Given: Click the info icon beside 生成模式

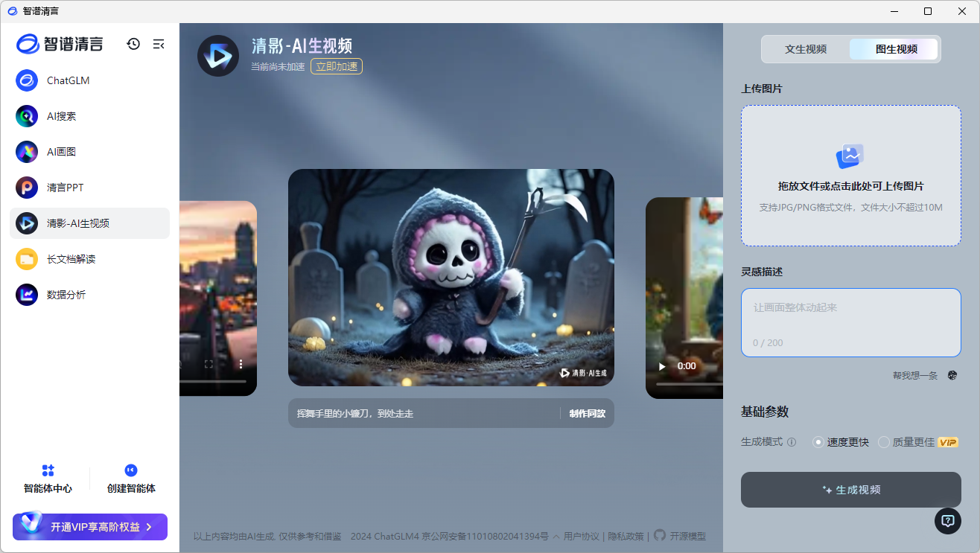Looking at the screenshot, I should click(792, 442).
